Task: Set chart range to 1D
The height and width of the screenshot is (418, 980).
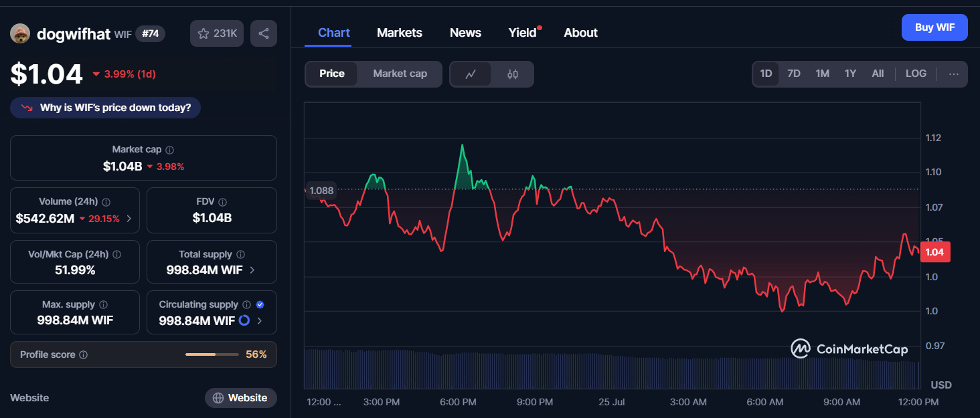Action: click(766, 74)
